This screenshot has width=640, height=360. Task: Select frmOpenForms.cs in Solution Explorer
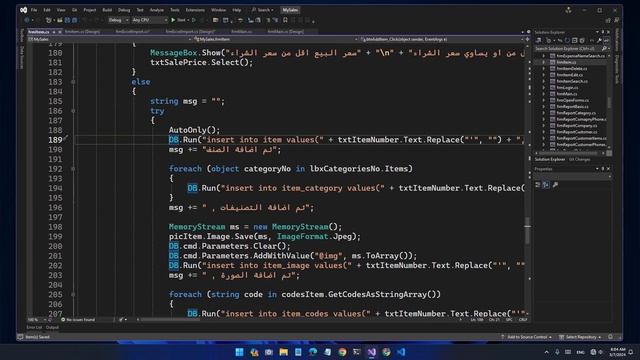[x=573, y=100]
